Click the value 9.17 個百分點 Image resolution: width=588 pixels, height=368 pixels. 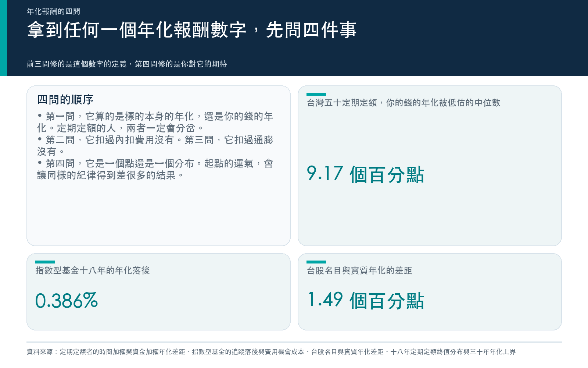point(365,174)
